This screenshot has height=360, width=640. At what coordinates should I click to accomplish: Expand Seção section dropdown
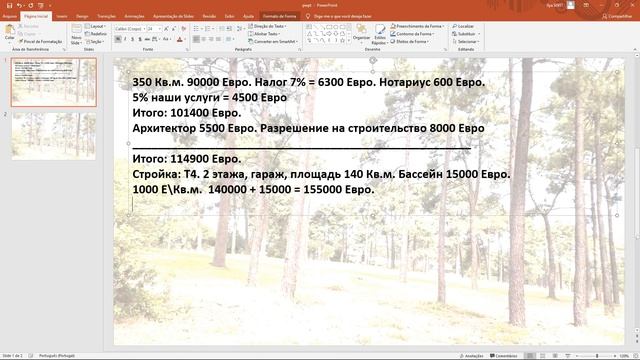click(95, 42)
